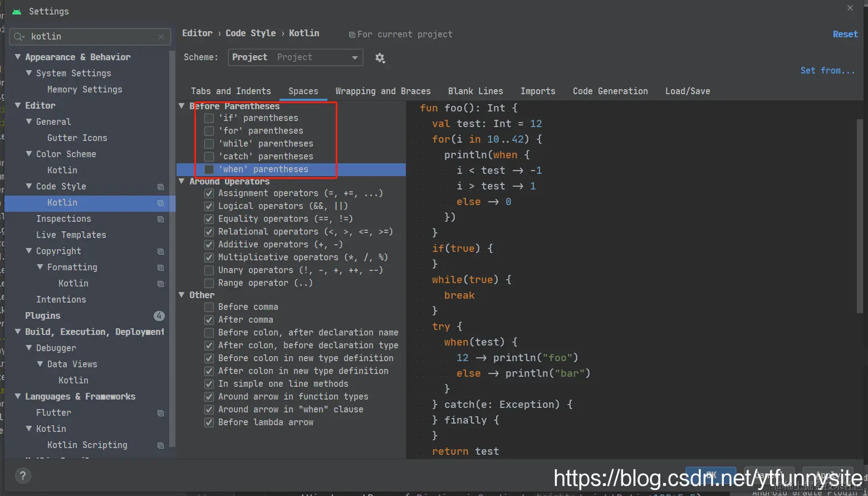
Task: Check Range operator spacing
Action: 209,283
